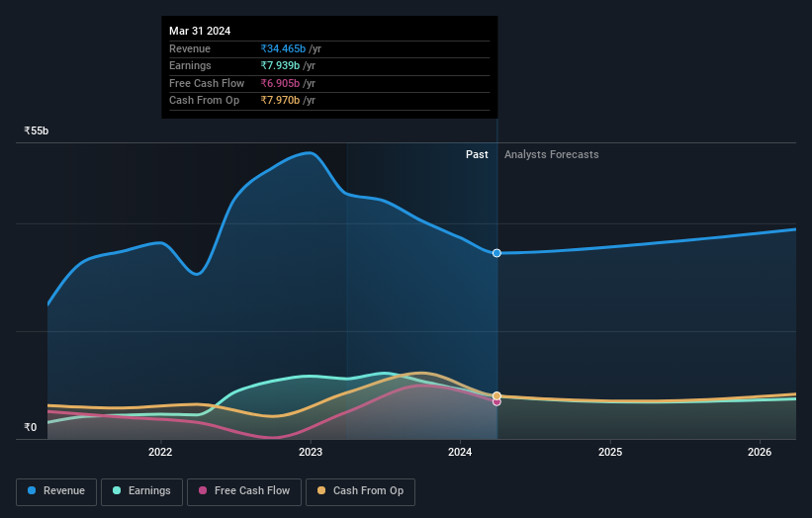This screenshot has width=812, height=518.
Task: Click the Revenue row label in tooltip
Action: pyautogui.click(x=190, y=48)
